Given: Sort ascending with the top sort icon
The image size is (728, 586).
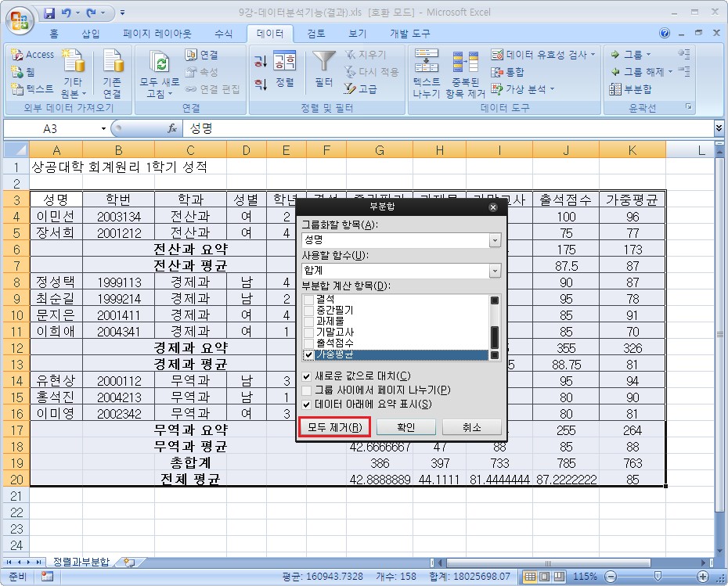Looking at the screenshot, I should point(261,61).
